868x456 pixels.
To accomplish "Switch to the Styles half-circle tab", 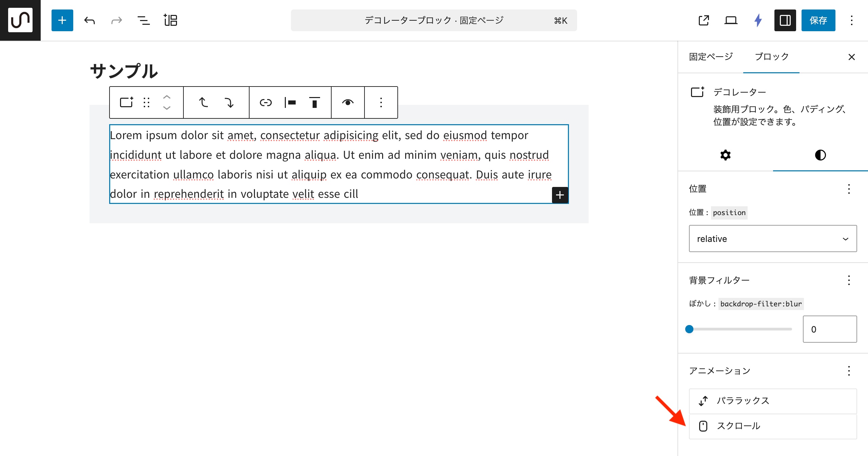I will [820, 155].
